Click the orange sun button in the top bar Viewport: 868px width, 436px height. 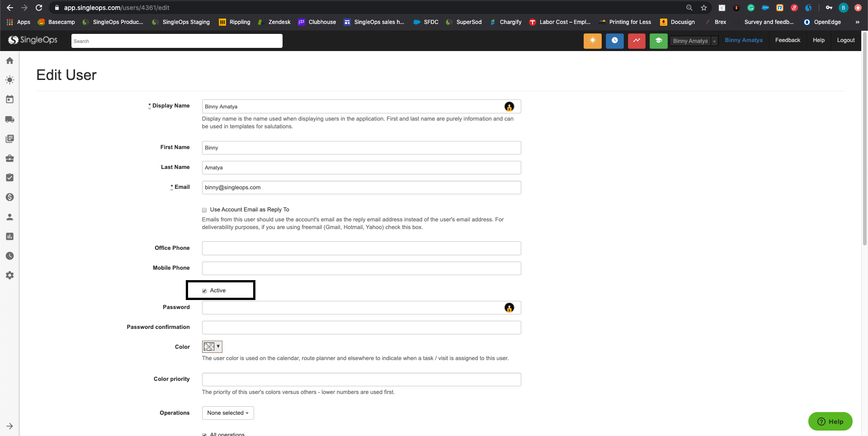pyautogui.click(x=593, y=41)
